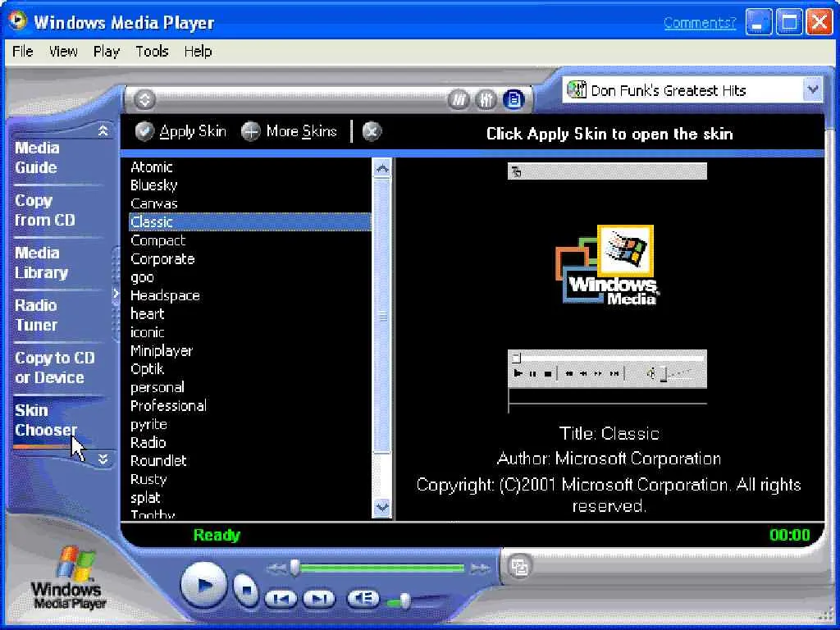Click the Comments? link
Viewport: 840px width, 630px height.
click(700, 22)
